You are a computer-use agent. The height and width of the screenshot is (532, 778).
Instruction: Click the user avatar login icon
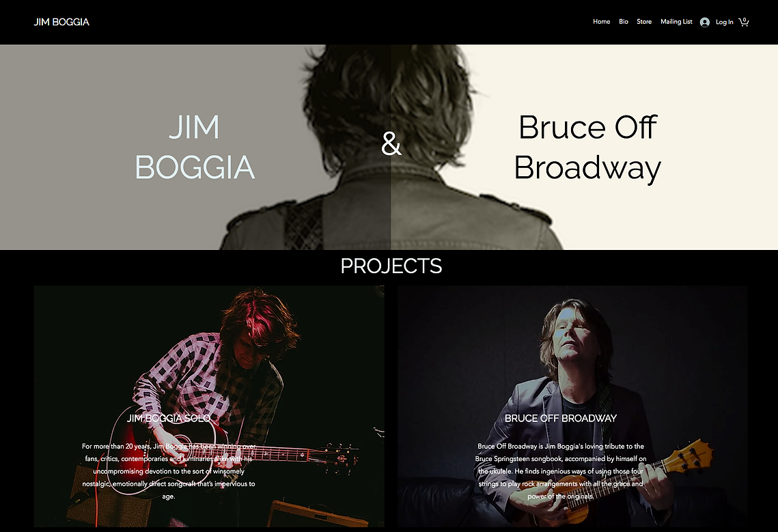tap(704, 23)
